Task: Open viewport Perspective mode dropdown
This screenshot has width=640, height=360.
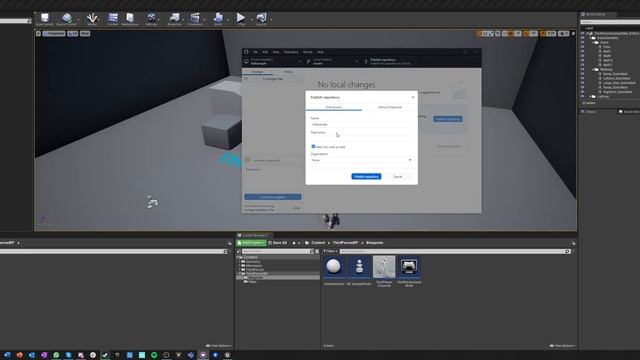Action: tap(54, 33)
